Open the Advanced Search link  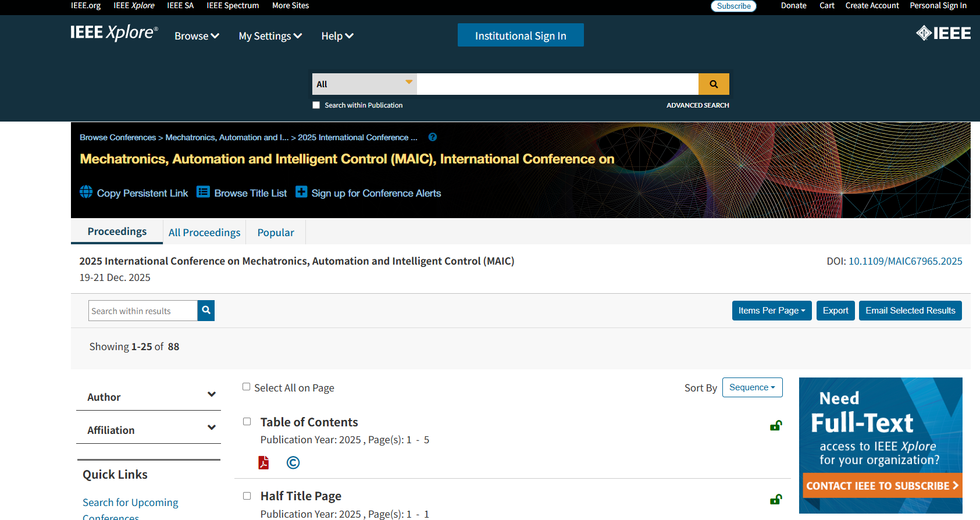point(698,105)
